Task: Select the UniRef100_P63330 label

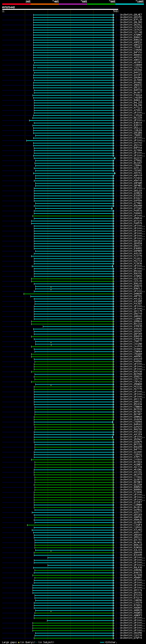Action: tap(131, 387)
